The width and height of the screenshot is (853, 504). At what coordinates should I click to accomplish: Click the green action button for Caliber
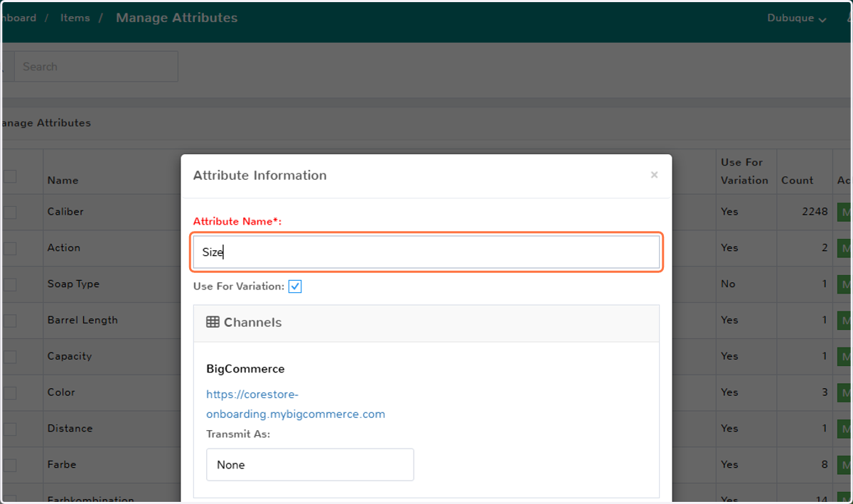[x=845, y=212]
